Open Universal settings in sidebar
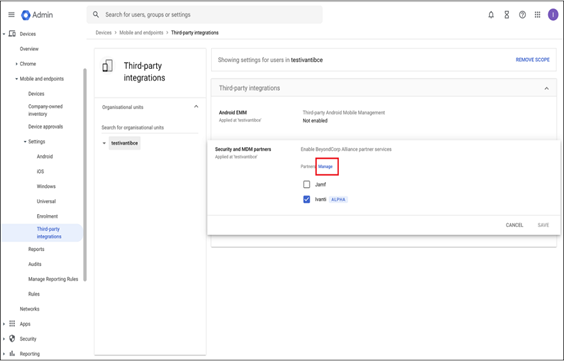 46,201
